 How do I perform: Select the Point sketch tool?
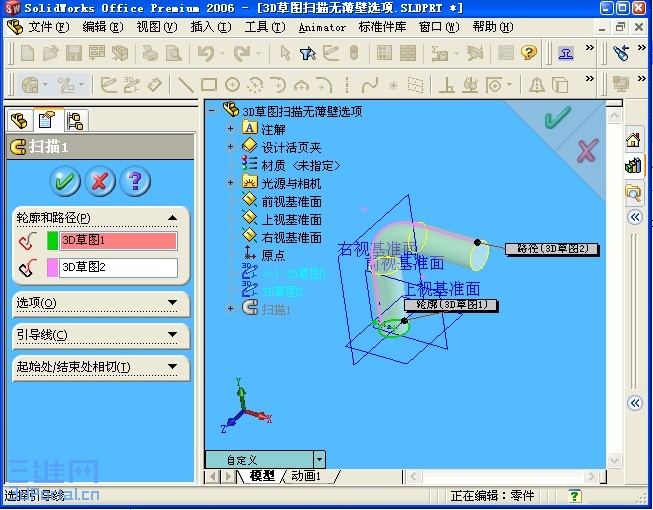click(393, 85)
